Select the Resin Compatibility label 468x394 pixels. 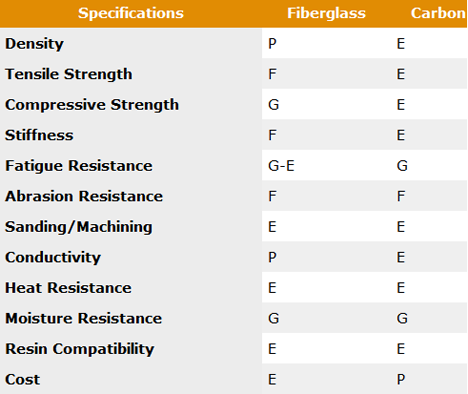(80, 349)
